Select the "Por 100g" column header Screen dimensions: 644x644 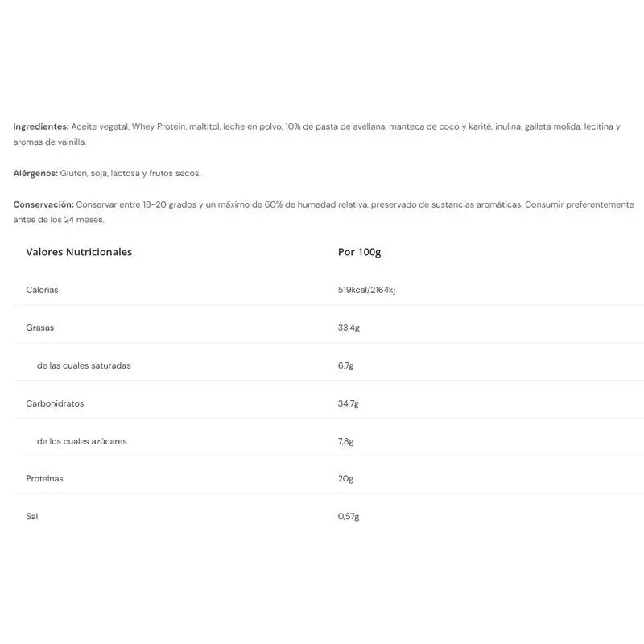tap(359, 252)
